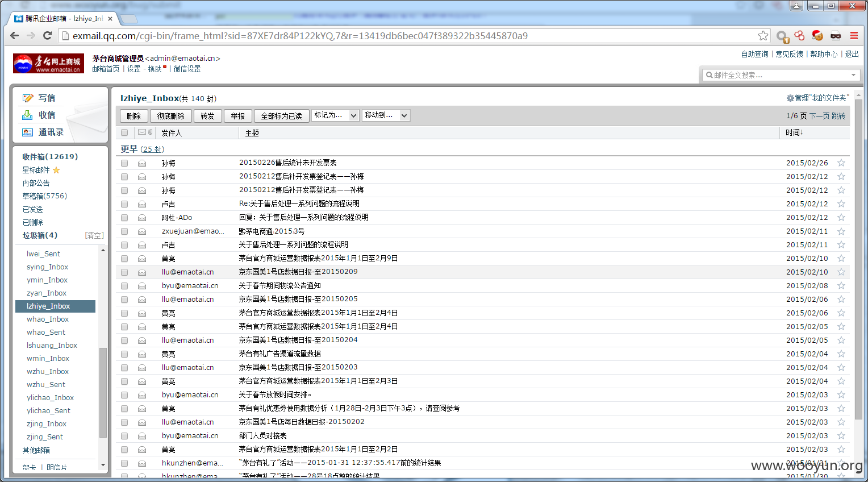This screenshot has height=482, width=868.
Task: Click folder list scroll up arrow
Action: point(103,250)
